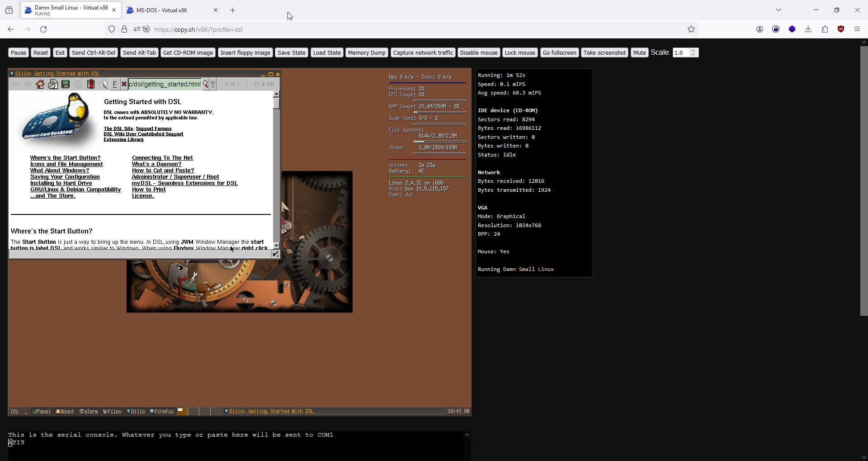Click Insert floppy image button

tap(245, 52)
